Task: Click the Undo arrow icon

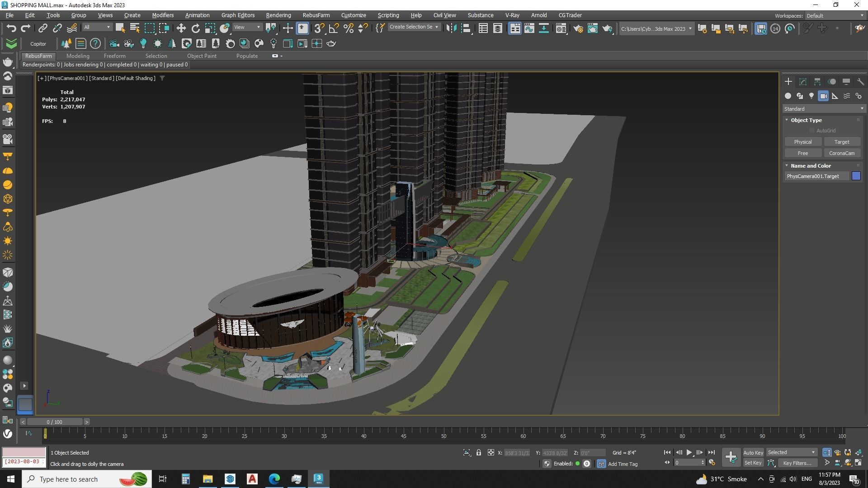Action: [x=11, y=28]
